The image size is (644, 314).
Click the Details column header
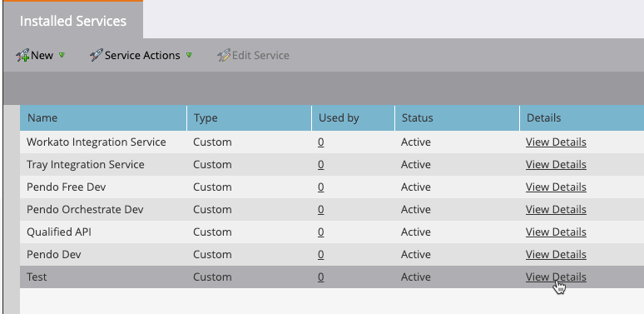coord(582,118)
